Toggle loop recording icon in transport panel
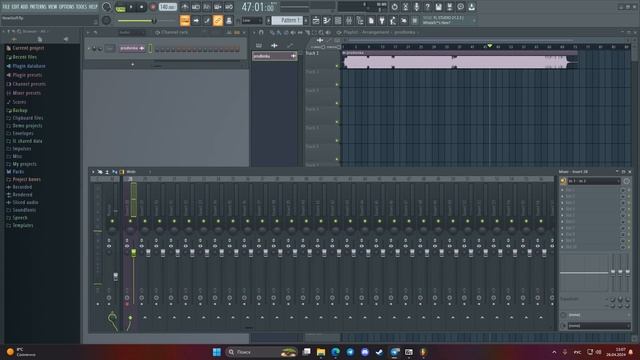Image resolution: width=640 pixels, height=360 pixels. coord(229,7)
